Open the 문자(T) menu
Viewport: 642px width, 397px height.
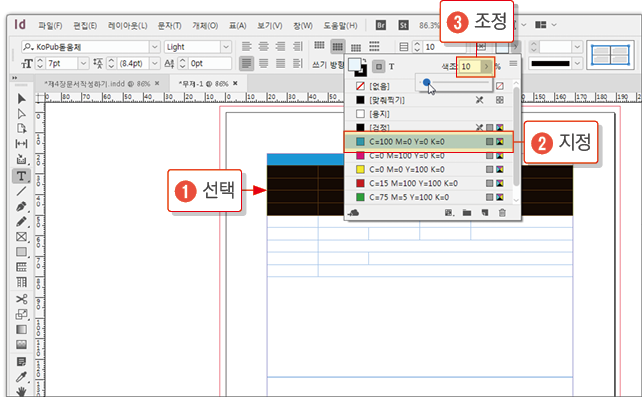pos(170,26)
